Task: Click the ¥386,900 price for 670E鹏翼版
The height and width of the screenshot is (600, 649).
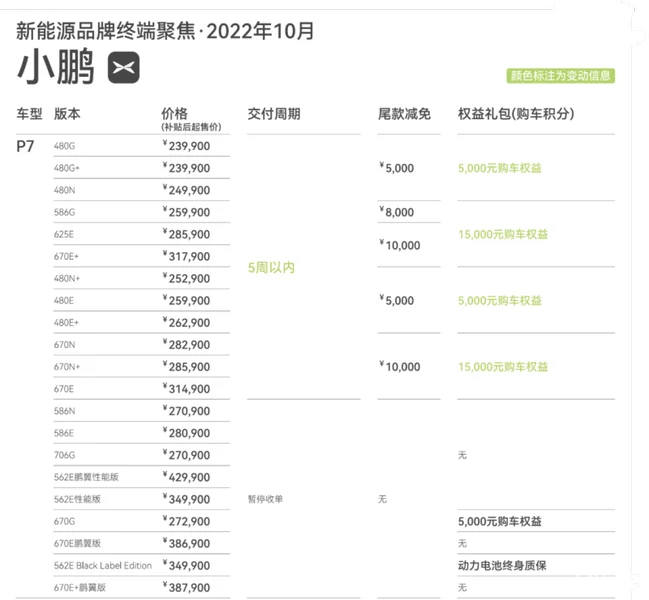Action: coord(186,543)
